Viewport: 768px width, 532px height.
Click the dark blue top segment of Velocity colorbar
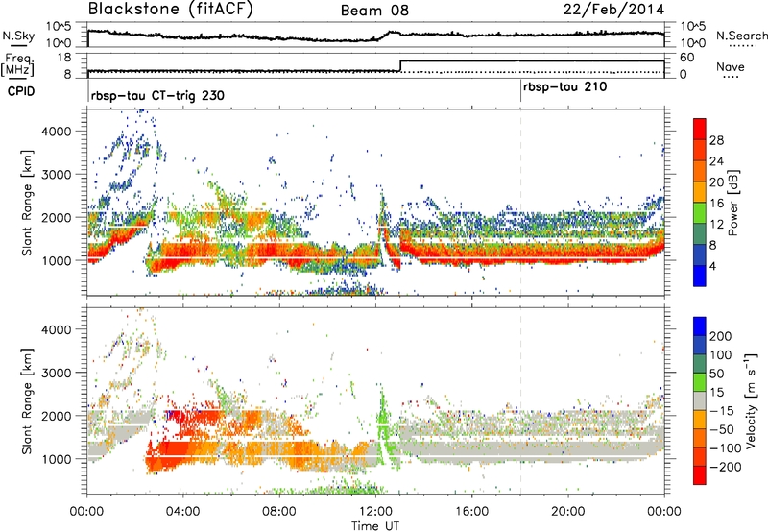700,326
